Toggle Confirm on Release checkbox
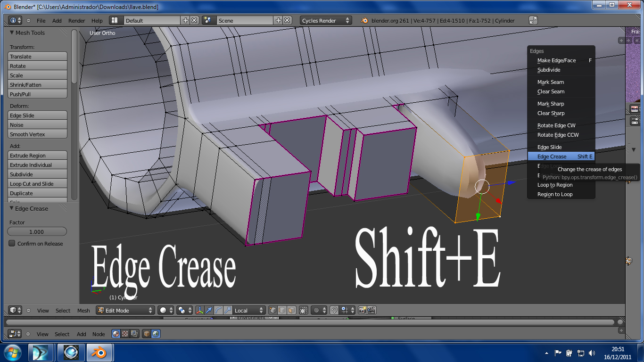 point(12,244)
